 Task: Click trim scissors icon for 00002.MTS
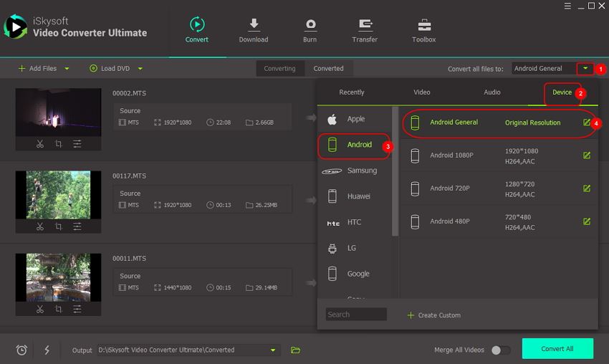[x=40, y=144]
